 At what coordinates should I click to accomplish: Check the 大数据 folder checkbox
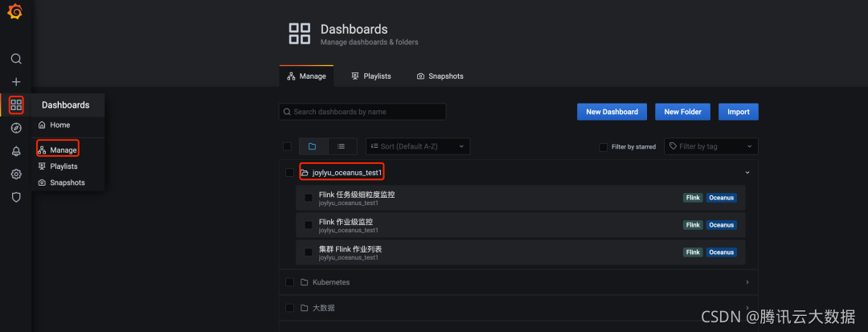[x=289, y=308]
